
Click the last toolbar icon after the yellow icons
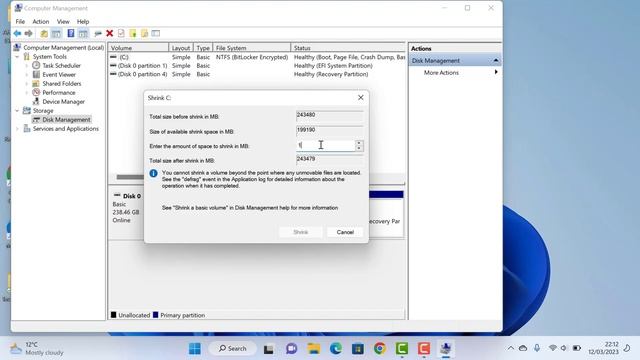tap(156, 33)
